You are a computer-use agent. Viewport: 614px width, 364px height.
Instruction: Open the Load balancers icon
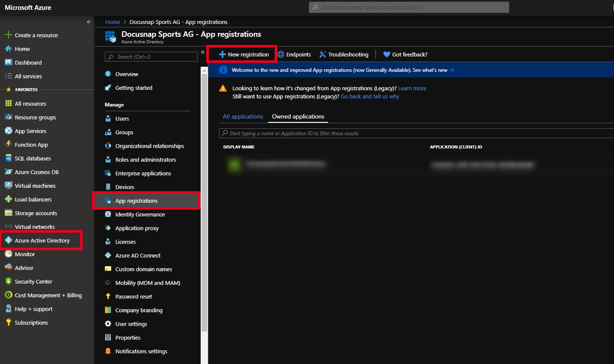(x=8, y=199)
